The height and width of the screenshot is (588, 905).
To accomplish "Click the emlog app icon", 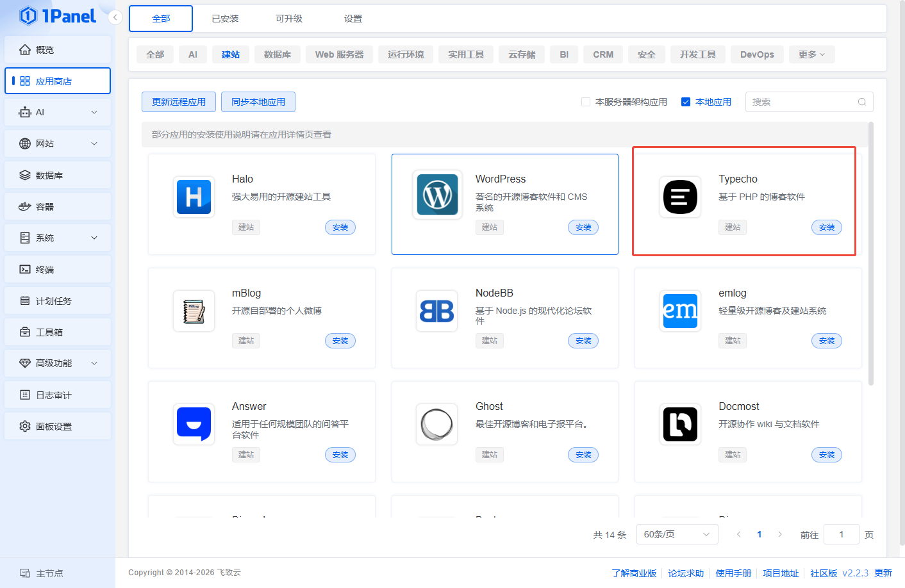I will 680,311.
